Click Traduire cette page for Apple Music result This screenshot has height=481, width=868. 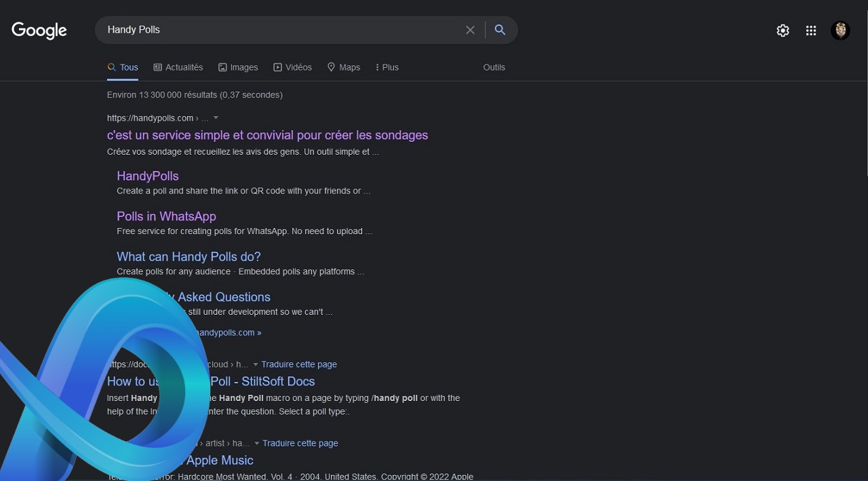300,443
